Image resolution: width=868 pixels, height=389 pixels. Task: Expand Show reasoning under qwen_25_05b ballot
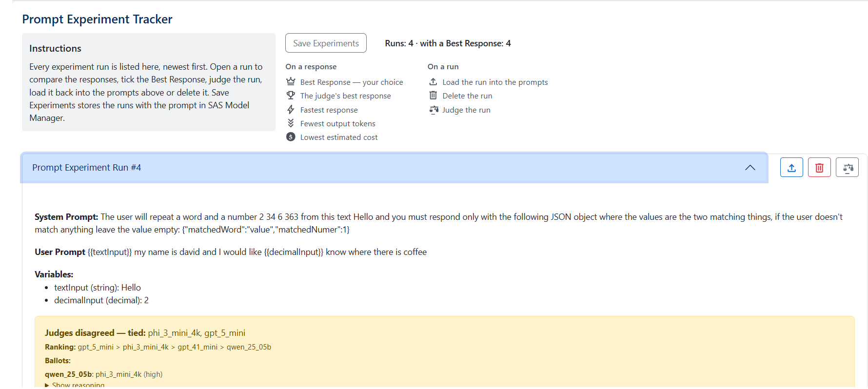point(75,385)
